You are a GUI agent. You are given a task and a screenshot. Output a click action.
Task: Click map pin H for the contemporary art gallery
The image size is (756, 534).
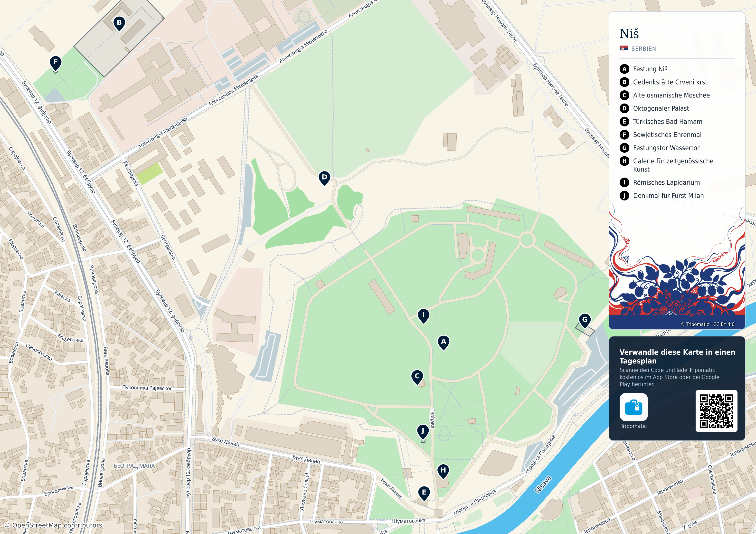click(x=443, y=471)
